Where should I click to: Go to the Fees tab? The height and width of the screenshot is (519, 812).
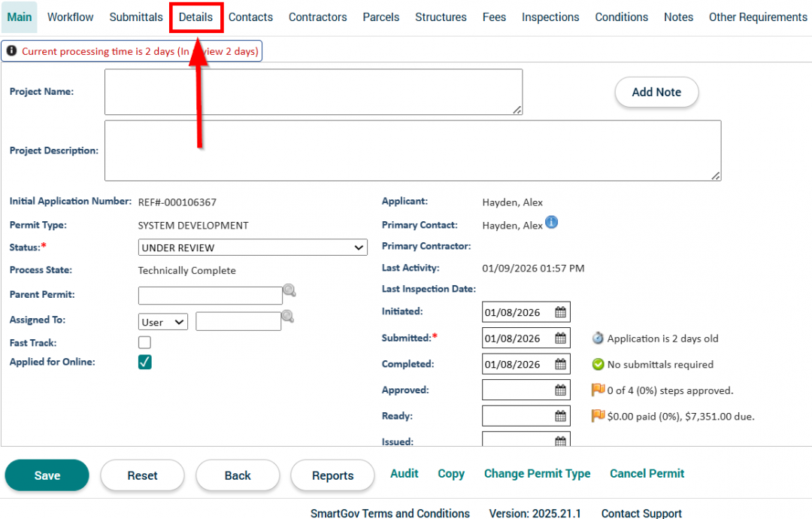(494, 17)
